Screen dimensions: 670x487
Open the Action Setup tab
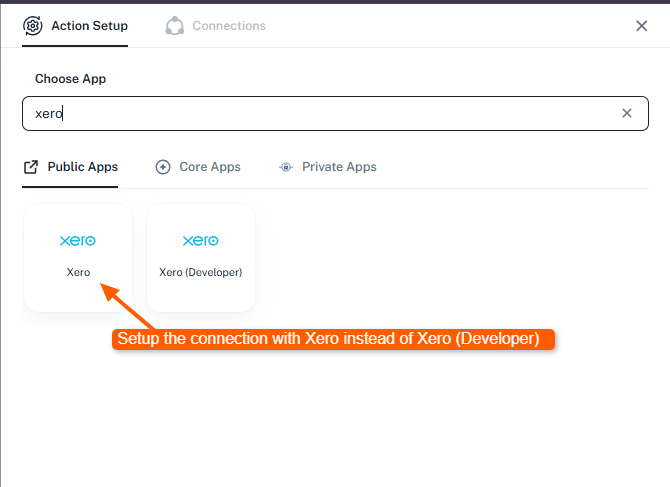pos(75,26)
